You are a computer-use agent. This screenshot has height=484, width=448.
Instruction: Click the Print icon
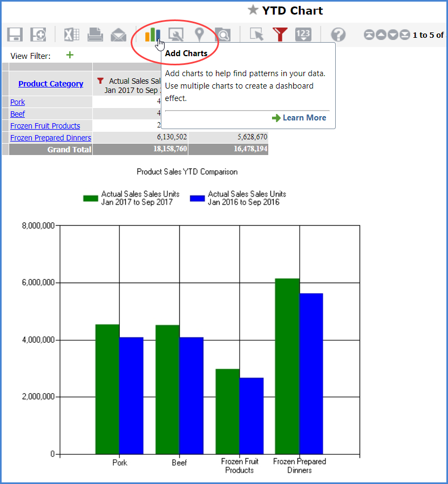(x=94, y=34)
